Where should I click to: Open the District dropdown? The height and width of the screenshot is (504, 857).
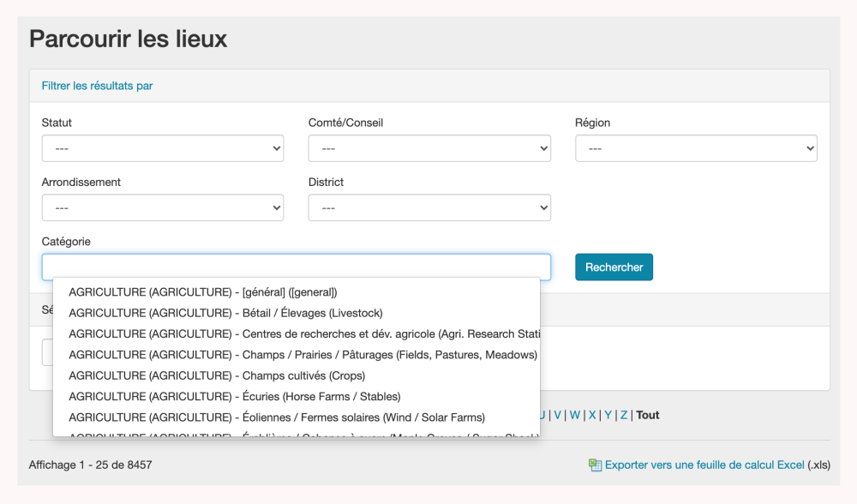429,207
